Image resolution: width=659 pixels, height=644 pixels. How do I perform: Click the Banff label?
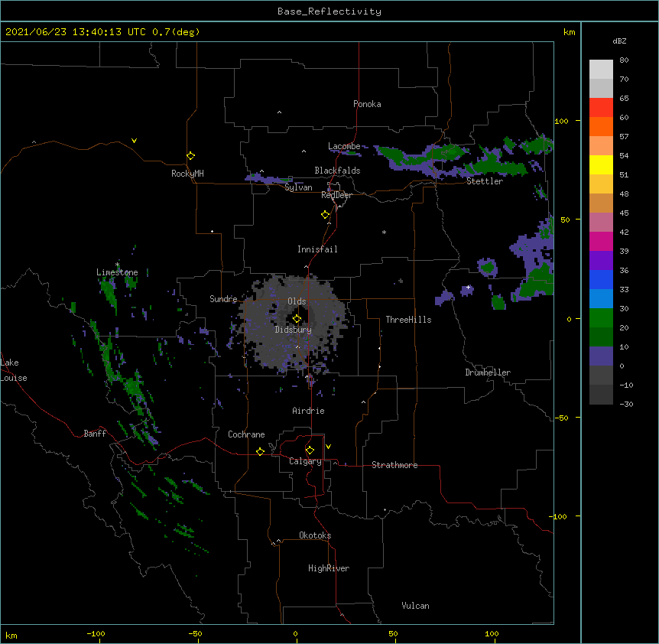[x=95, y=434]
